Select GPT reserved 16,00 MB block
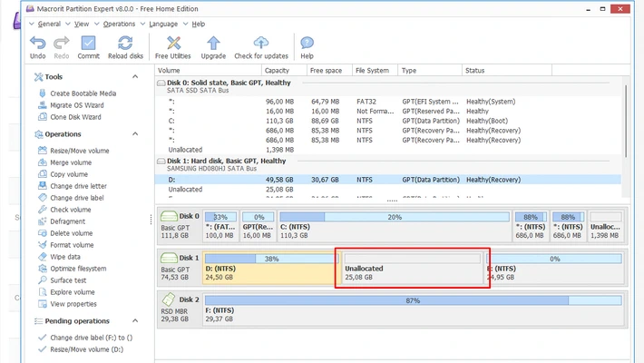This screenshot has width=644, height=363. coord(258,225)
